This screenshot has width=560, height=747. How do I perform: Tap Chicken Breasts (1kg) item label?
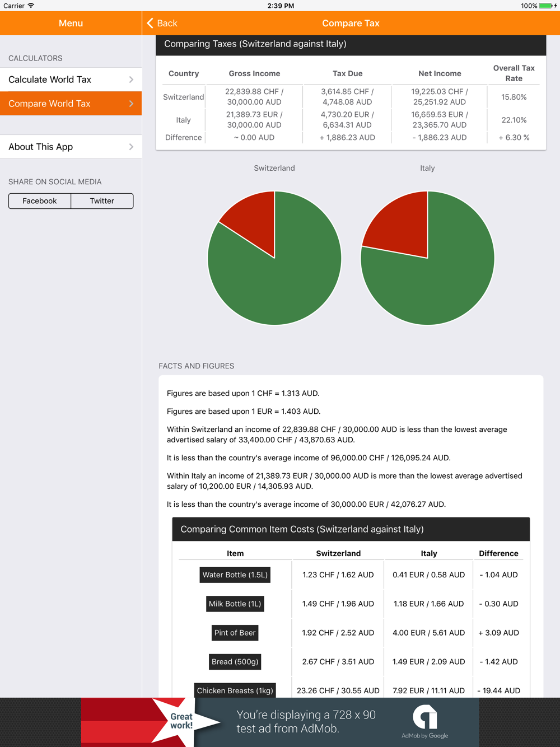pyautogui.click(x=235, y=690)
